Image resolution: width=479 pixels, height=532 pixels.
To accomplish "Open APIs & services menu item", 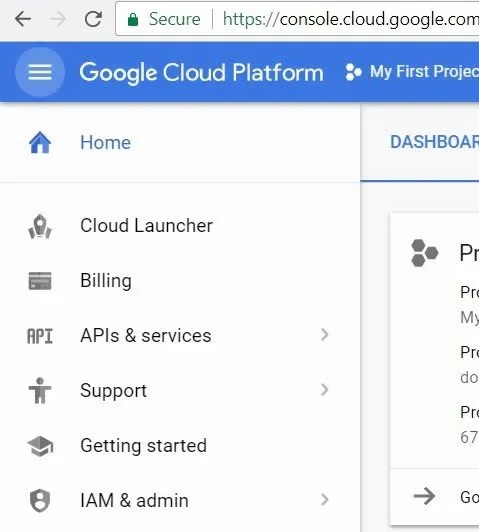I will click(x=180, y=336).
